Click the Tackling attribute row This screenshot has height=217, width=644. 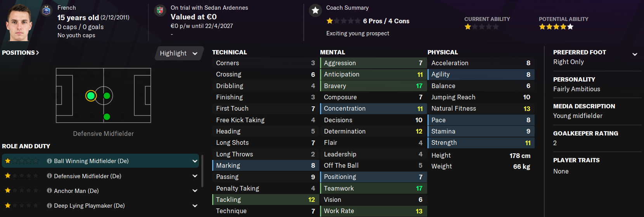click(x=265, y=200)
